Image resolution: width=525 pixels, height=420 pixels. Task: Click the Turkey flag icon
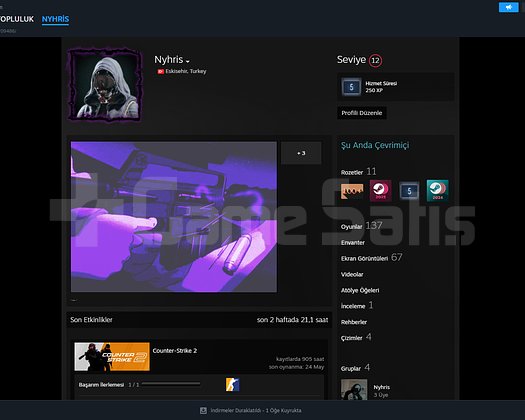point(161,71)
